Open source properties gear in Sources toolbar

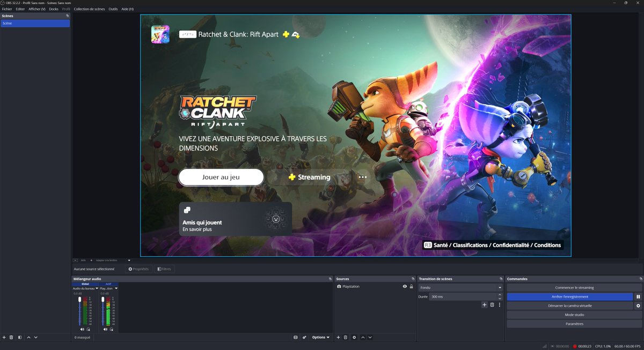tap(354, 337)
